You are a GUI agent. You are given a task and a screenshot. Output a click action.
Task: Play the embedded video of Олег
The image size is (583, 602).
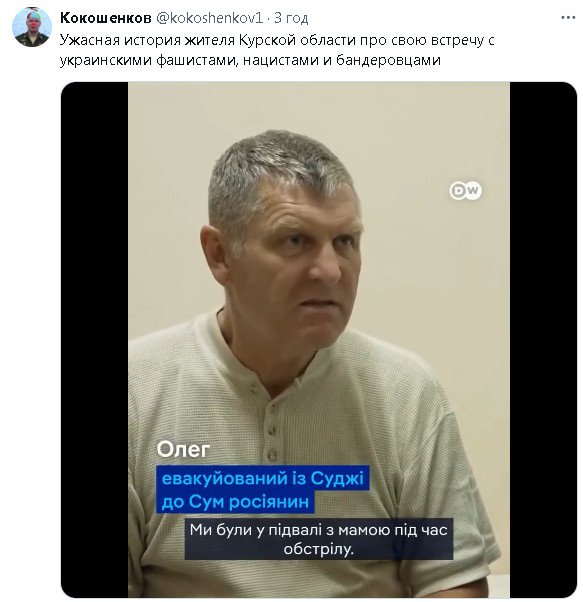coord(319,339)
